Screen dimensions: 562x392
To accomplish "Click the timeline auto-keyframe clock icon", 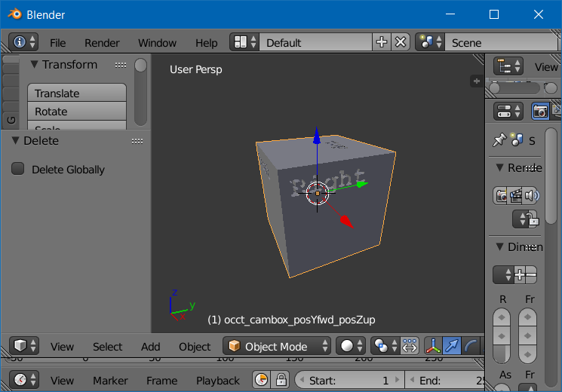I will coord(261,380).
